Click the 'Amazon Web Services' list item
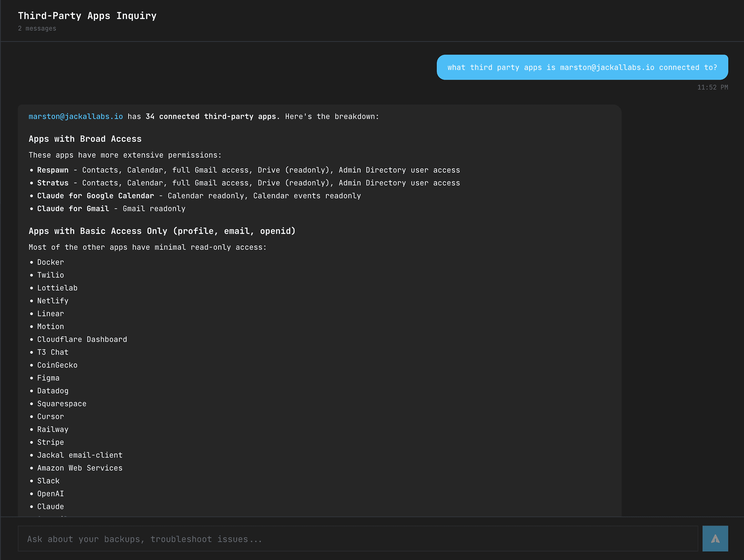 [x=80, y=468]
